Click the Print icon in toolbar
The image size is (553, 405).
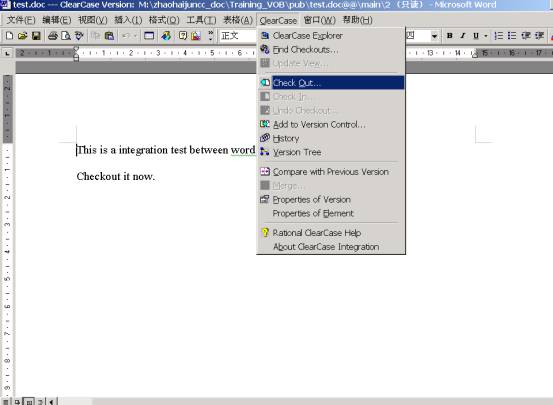53,36
